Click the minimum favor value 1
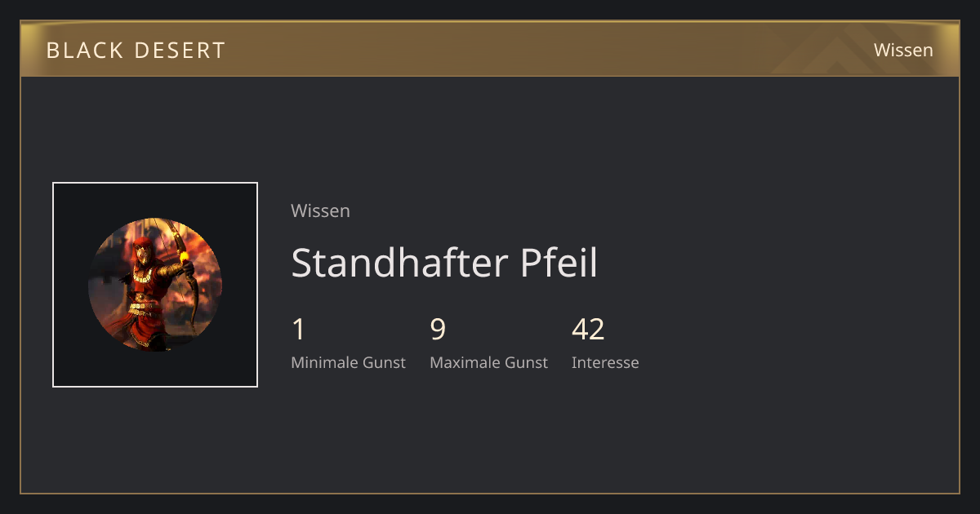The width and height of the screenshot is (980, 514). pyautogui.click(x=298, y=330)
